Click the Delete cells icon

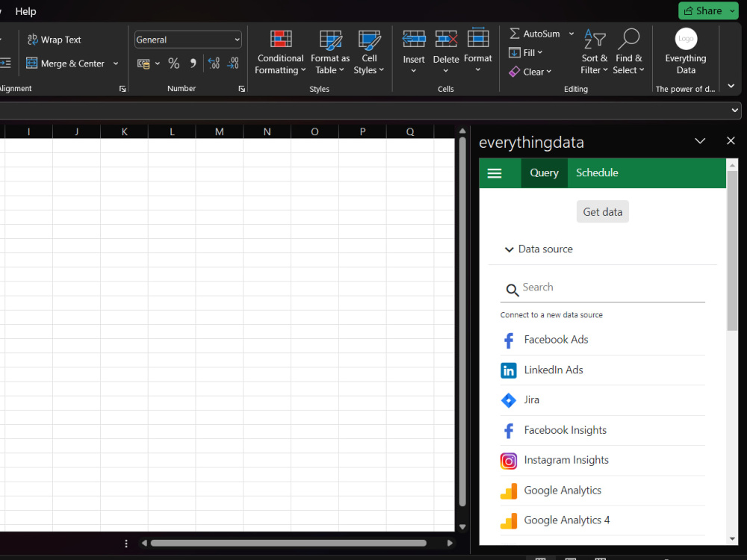coord(446,39)
